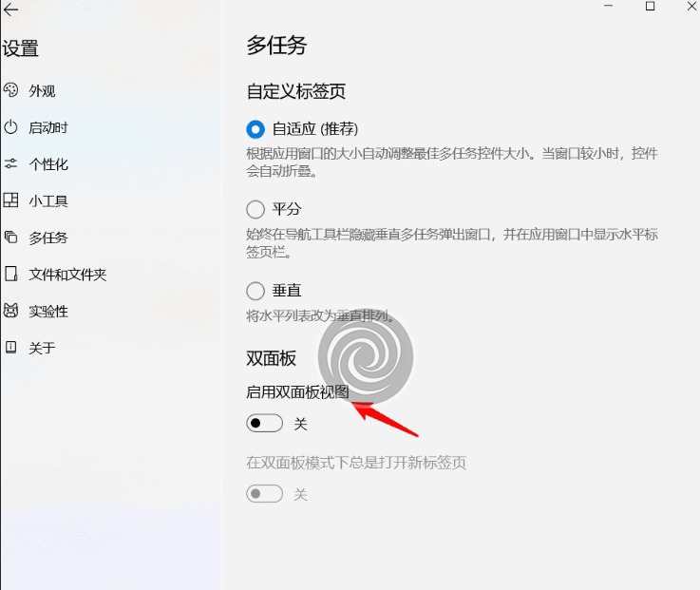Image resolution: width=700 pixels, height=590 pixels.
Task: Click the power icon for 启动时
Action: pos(11,127)
